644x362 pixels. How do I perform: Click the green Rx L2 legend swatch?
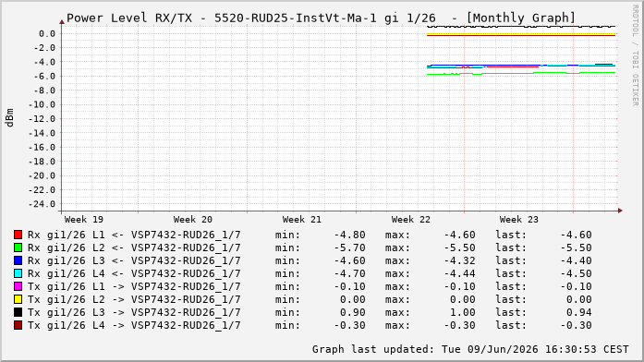click(18, 247)
